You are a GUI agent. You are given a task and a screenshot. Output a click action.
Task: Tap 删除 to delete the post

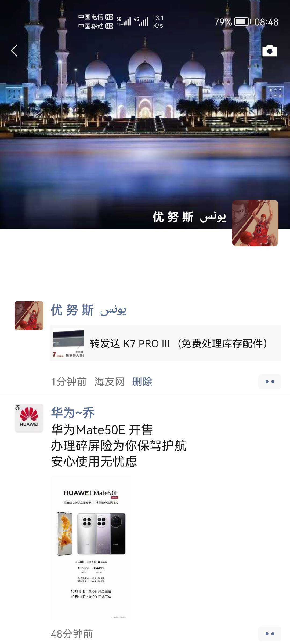[142, 382]
